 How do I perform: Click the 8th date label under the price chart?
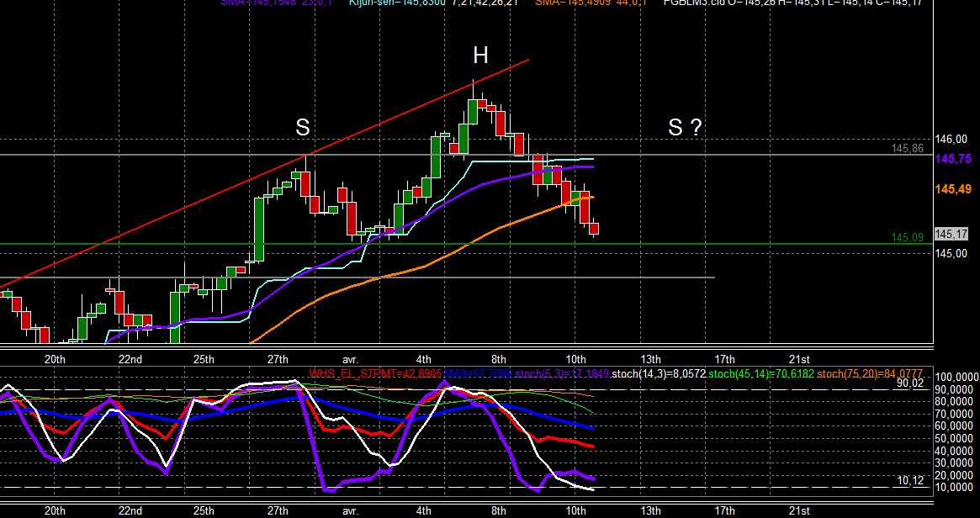499,359
